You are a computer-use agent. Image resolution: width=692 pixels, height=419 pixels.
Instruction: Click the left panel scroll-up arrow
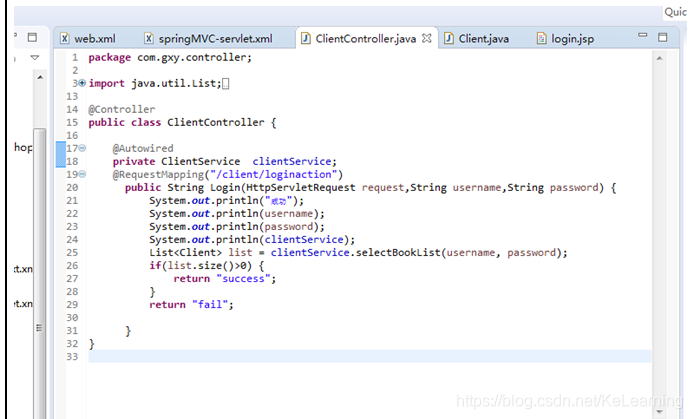40,78
